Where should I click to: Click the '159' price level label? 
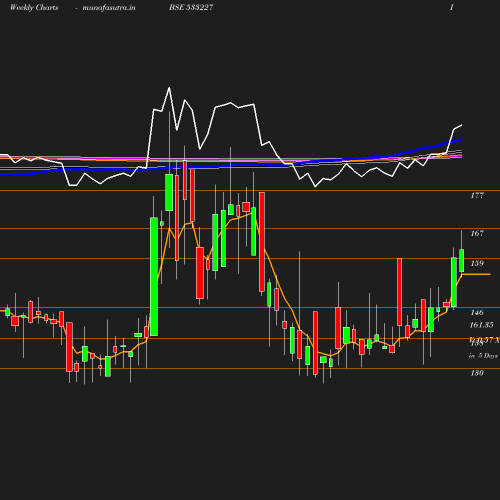477,263
